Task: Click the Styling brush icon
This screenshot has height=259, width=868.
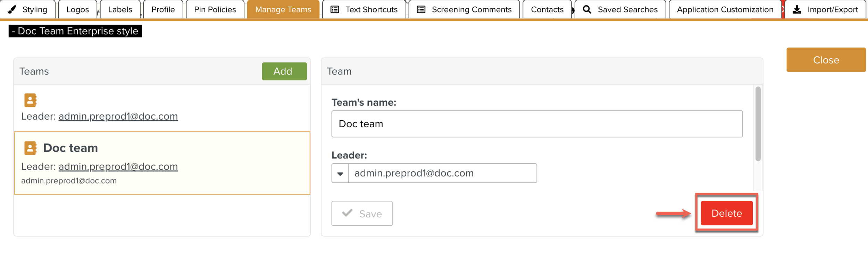Action: (12, 9)
